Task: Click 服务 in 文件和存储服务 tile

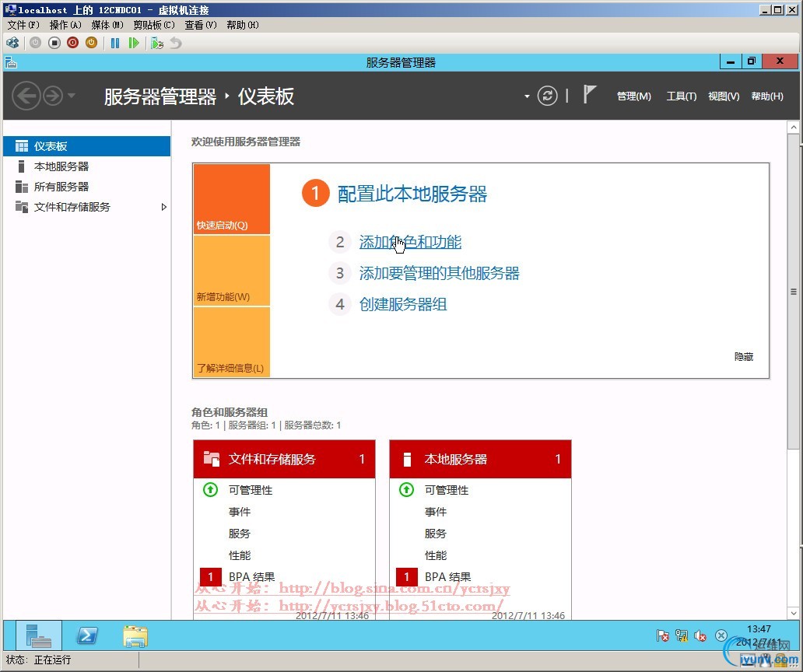Action: [239, 534]
